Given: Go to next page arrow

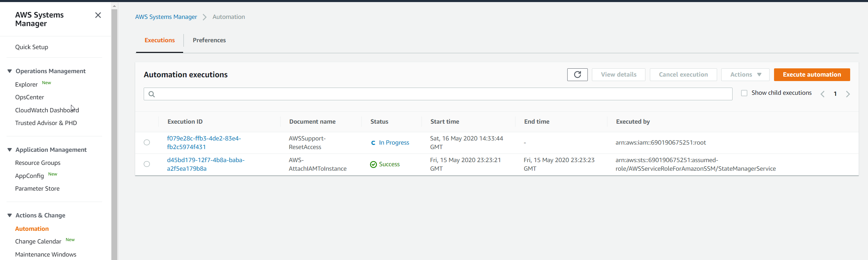Looking at the screenshot, I should [x=848, y=94].
